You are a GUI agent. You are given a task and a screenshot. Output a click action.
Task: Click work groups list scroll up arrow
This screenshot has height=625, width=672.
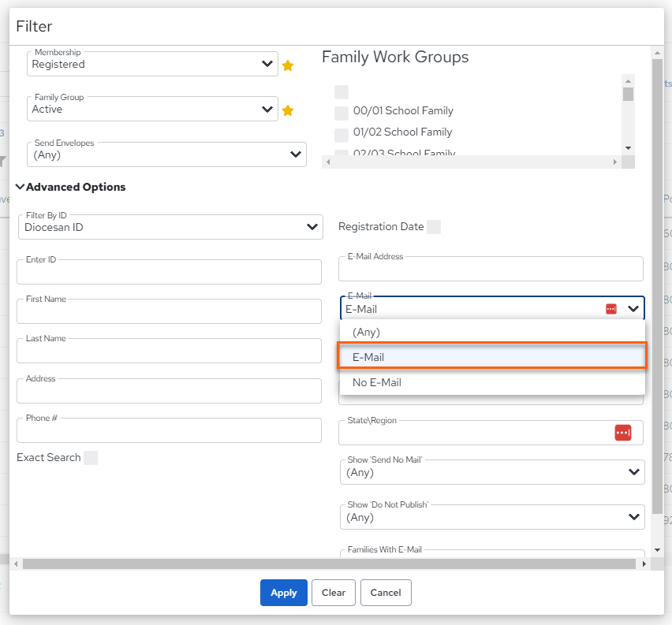click(629, 81)
